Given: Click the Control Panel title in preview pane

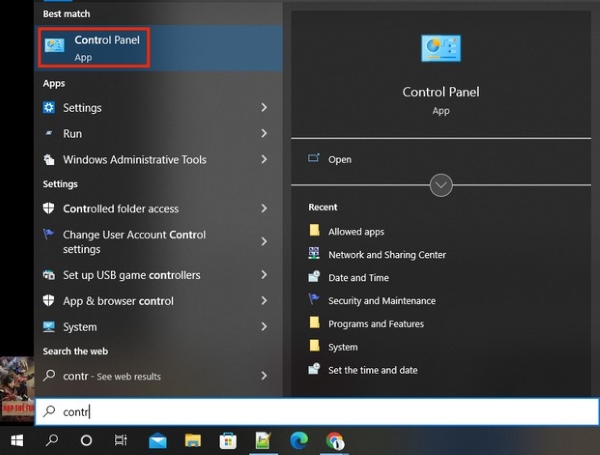Looking at the screenshot, I should (441, 92).
